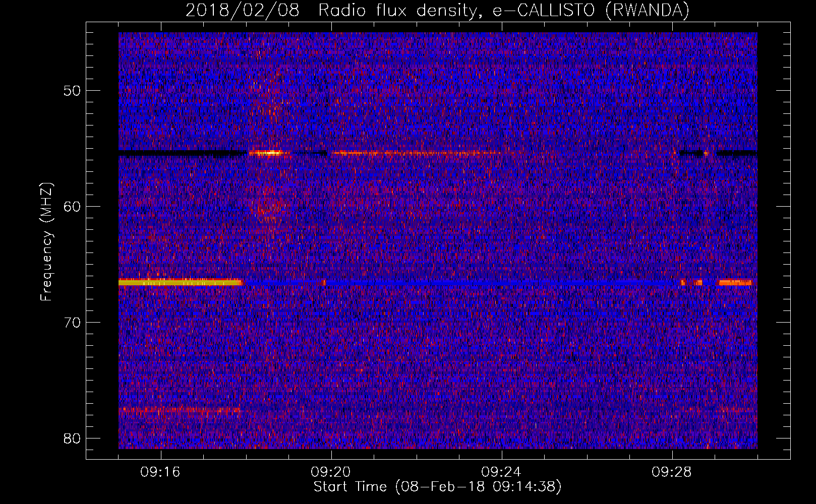The image size is (816, 504).
Task: Click the 09:20 time tick label
Action: point(331,472)
